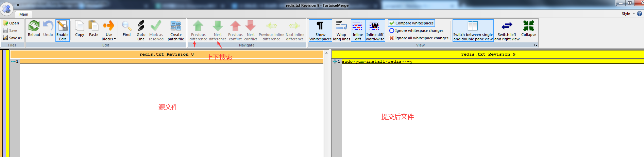Image resolution: width=644 pixels, height=157 pixels.
Task: Expand the View group dialog launcher
Action: click(x=536, y=45)
